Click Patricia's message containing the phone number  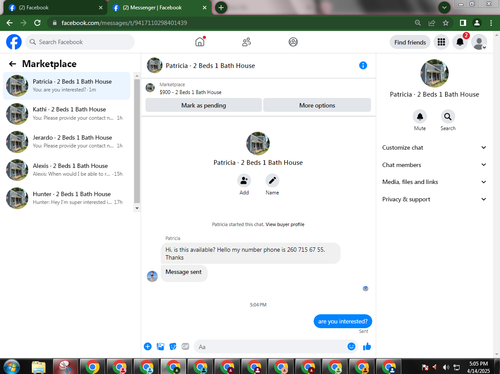coord(251,253)
